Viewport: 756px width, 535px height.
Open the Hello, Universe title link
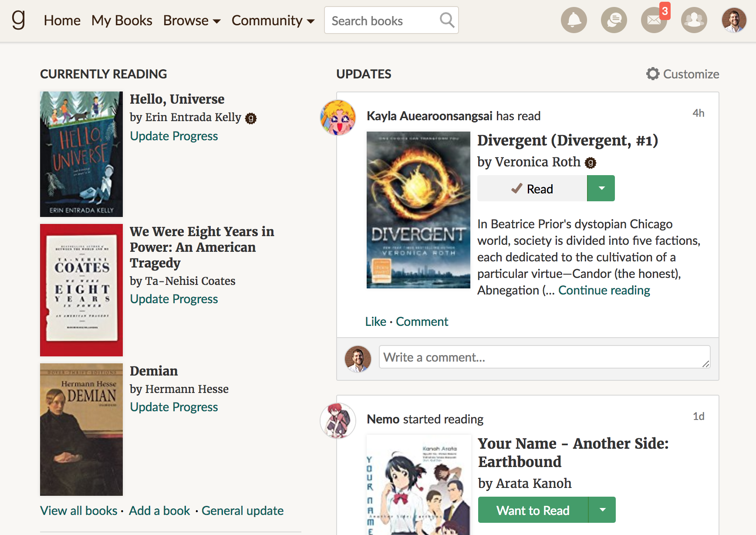coord(177,99)
